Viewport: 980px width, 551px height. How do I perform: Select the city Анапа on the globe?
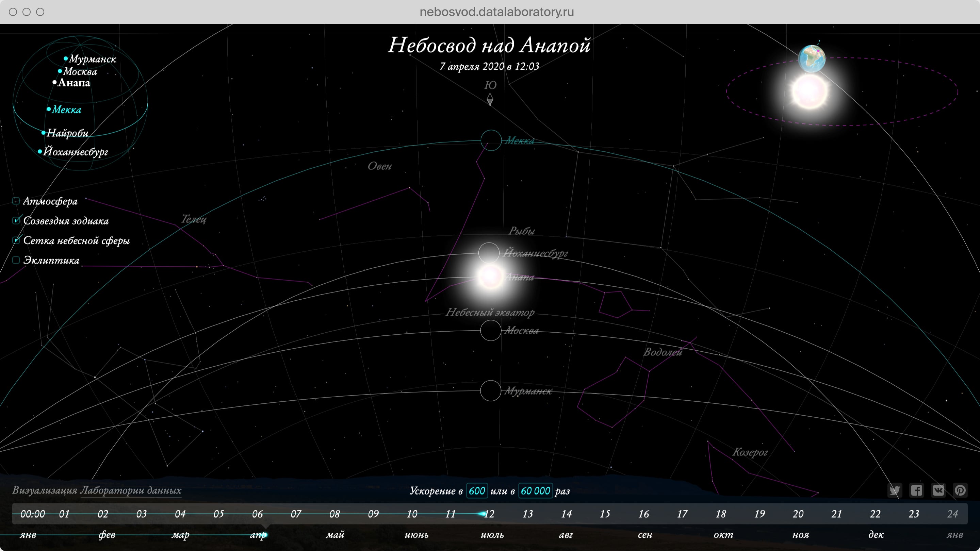pyautogui.click(x=71, y=83)
